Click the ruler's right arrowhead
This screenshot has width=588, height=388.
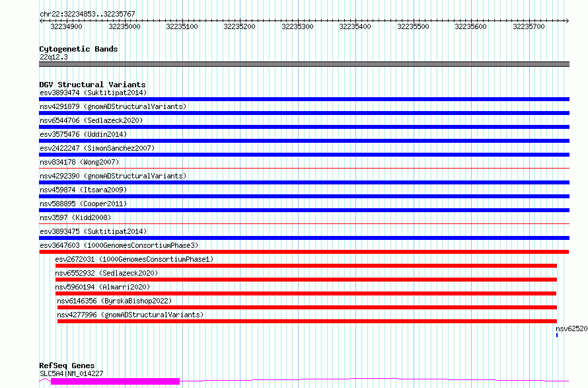tap(567, 20)
